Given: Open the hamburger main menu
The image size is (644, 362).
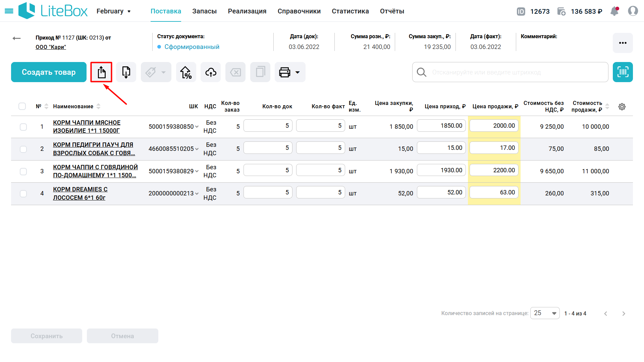Looking at the screenshot, I should click(9, 11).
